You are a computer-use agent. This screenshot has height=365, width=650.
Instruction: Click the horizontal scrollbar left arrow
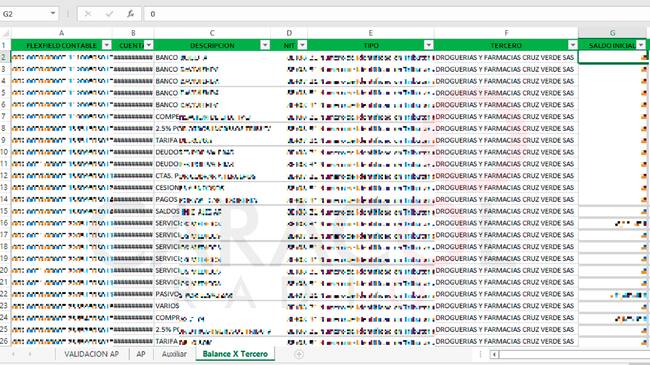[494, 355]
